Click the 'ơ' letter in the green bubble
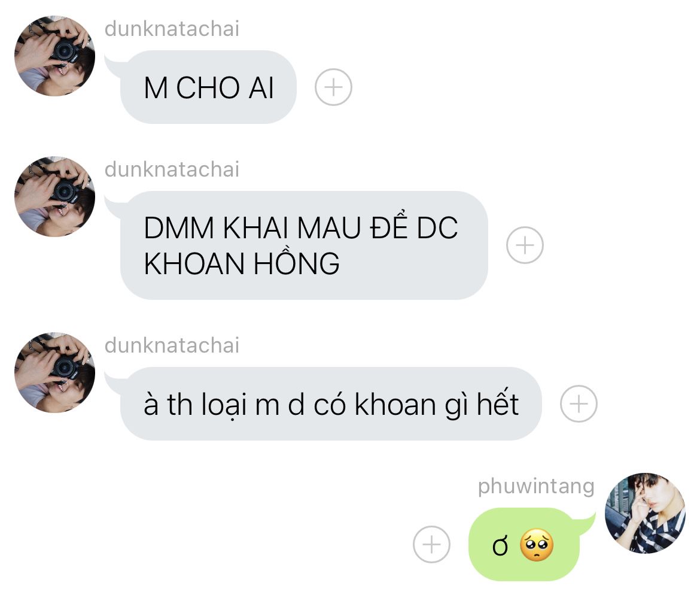 point(500,546)
